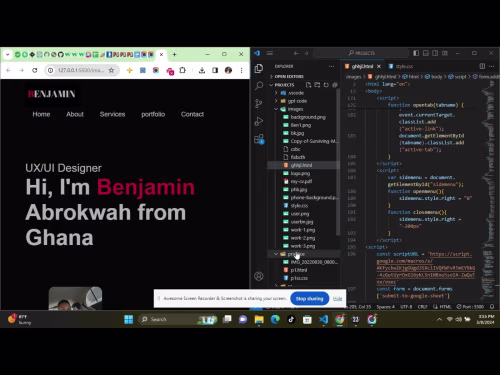Reload the browser page
Image resolution: width=500 pixels, height=375 pixels.
[x=35, y=70]
